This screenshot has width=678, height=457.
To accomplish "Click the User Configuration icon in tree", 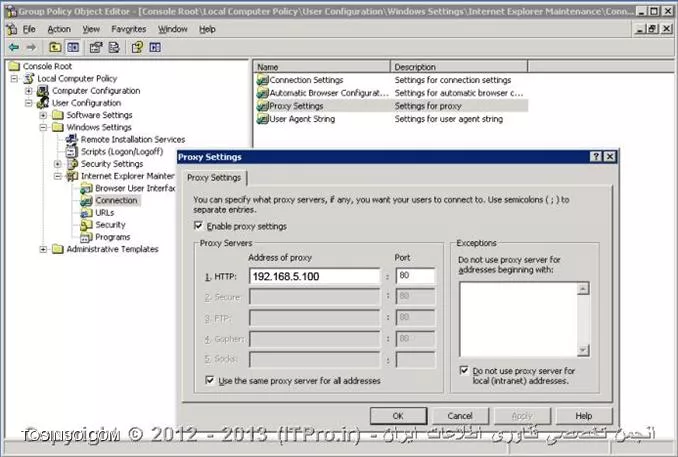I will click(x=43, y=103).
